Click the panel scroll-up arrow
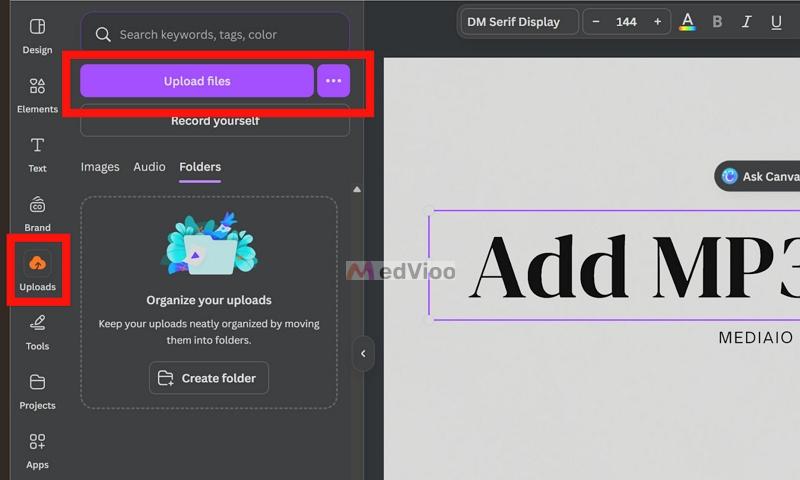The width and height of the screenshot is (800, 480). coord(357,189)
